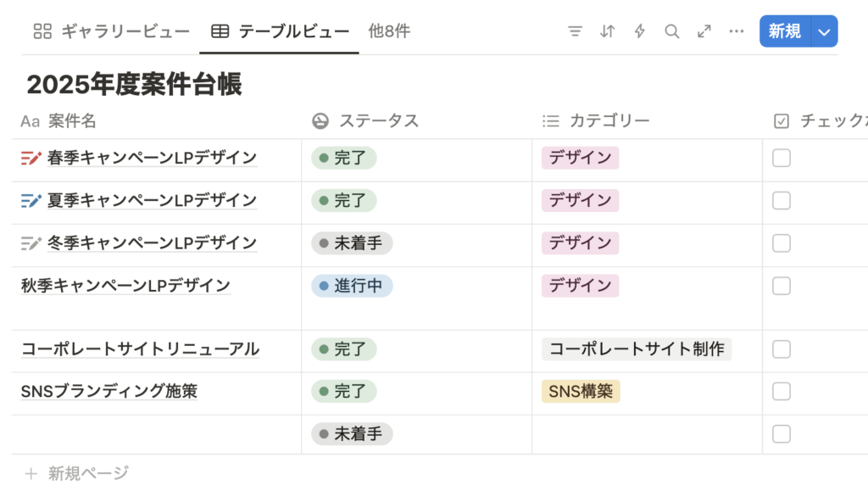
Task: Open the three-dot more options menu
Action: click(737, 31)
